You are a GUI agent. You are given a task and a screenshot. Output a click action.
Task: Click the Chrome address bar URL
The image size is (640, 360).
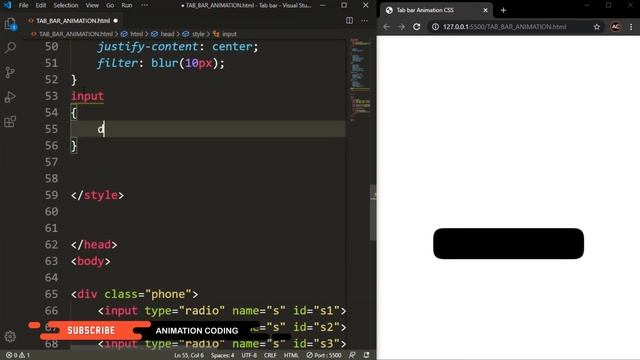[504, 27]
